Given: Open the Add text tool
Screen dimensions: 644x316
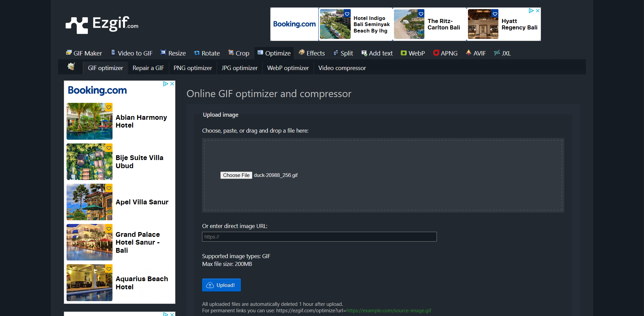Looking at the screenshot, I should (x=380, y=53).
